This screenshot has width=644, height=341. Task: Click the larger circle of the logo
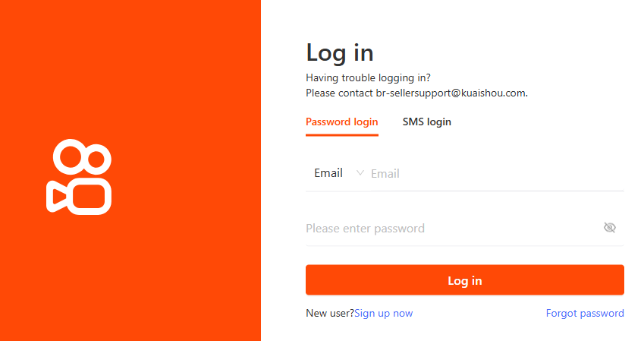(x=71, y=157)
